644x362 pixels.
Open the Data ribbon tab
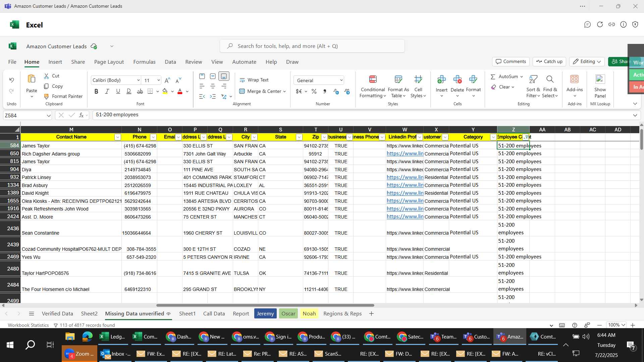170,62
